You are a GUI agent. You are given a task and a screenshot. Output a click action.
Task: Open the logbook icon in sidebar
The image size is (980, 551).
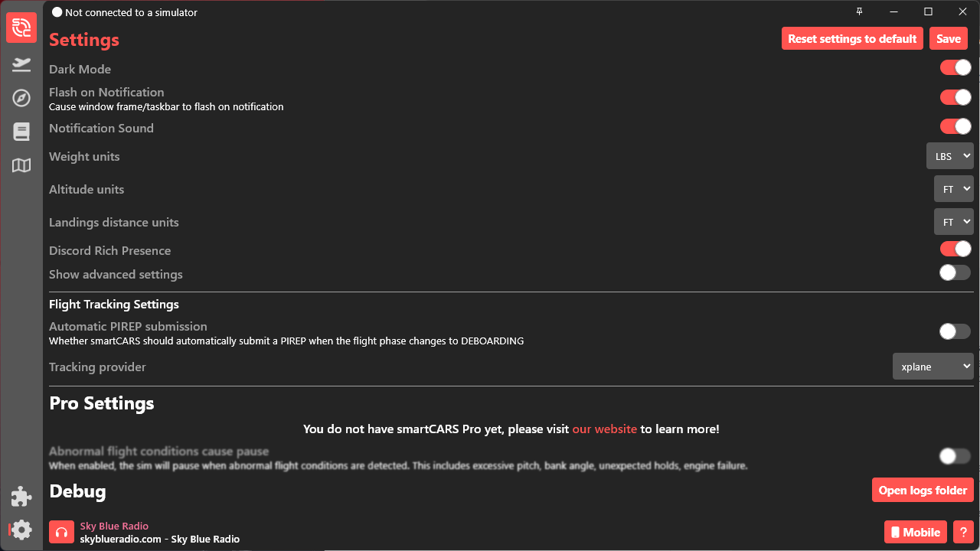pyautogui.click(x=21, y=132)
